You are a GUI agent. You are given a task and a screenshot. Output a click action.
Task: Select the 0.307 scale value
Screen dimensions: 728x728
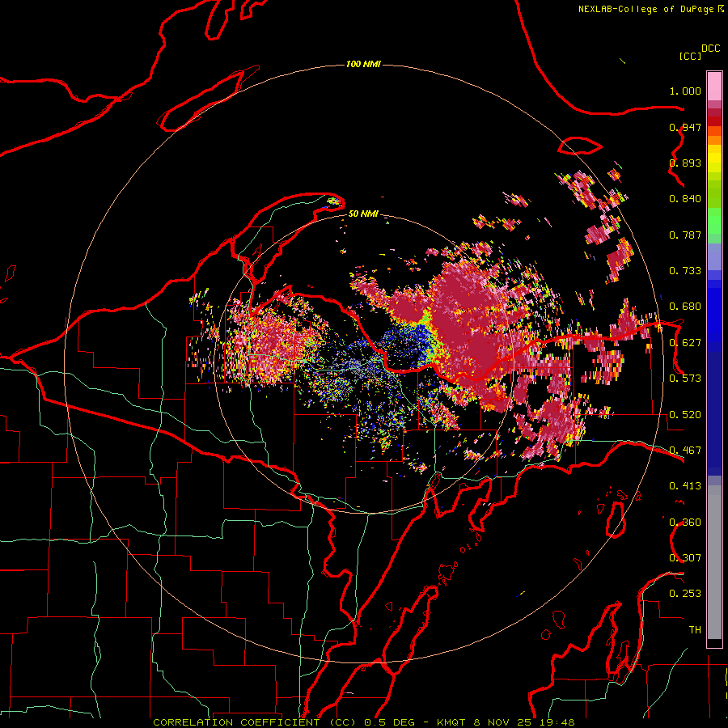(x=685, y=558)
